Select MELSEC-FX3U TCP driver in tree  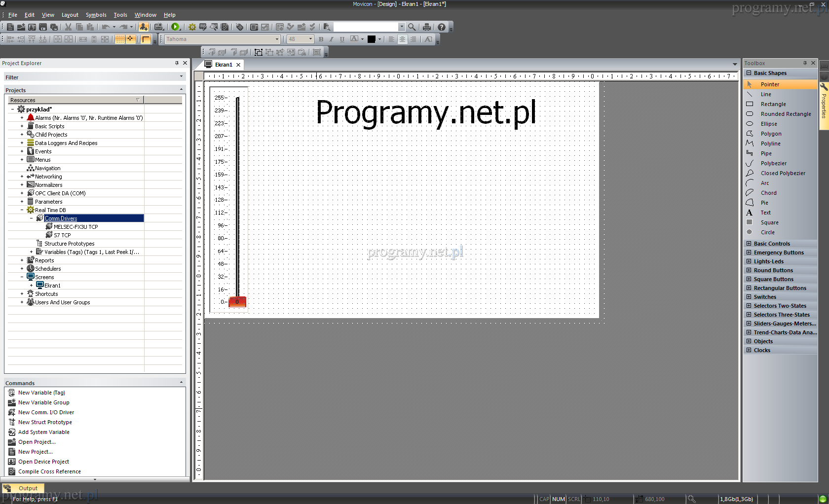75,227
